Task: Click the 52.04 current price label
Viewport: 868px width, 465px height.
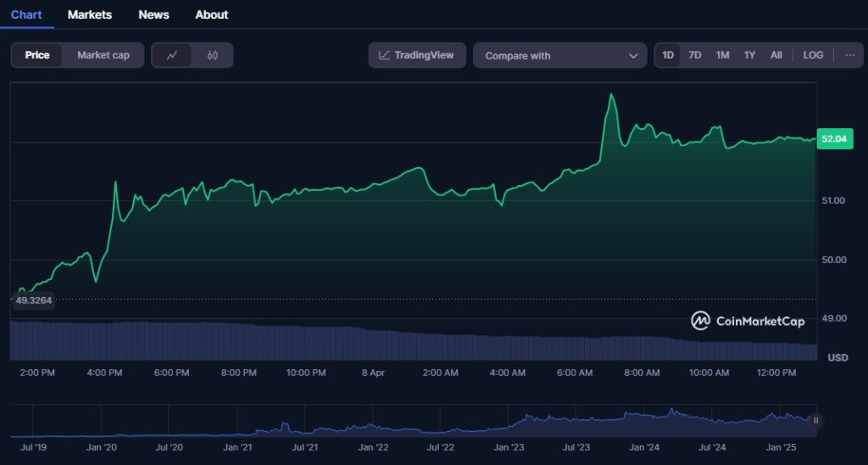Action: coord(834,138)
